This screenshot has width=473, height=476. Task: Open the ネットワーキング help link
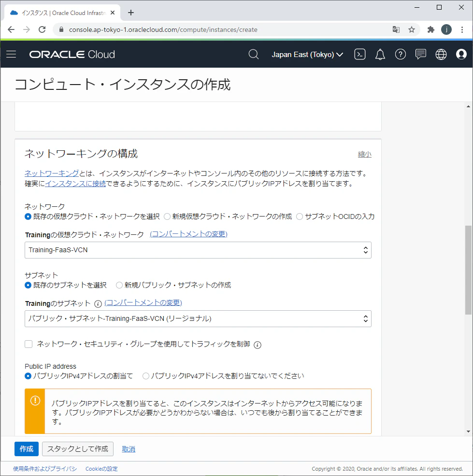coord(52,173)
